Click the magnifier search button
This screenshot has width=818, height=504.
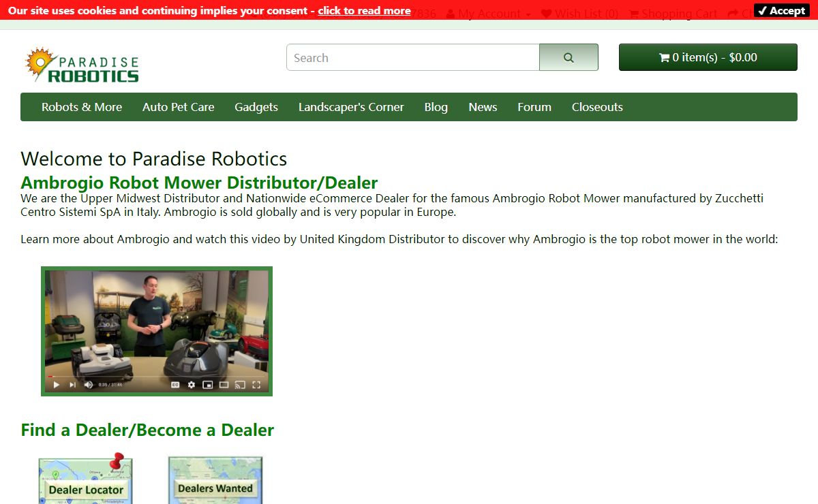click(569, 57)
